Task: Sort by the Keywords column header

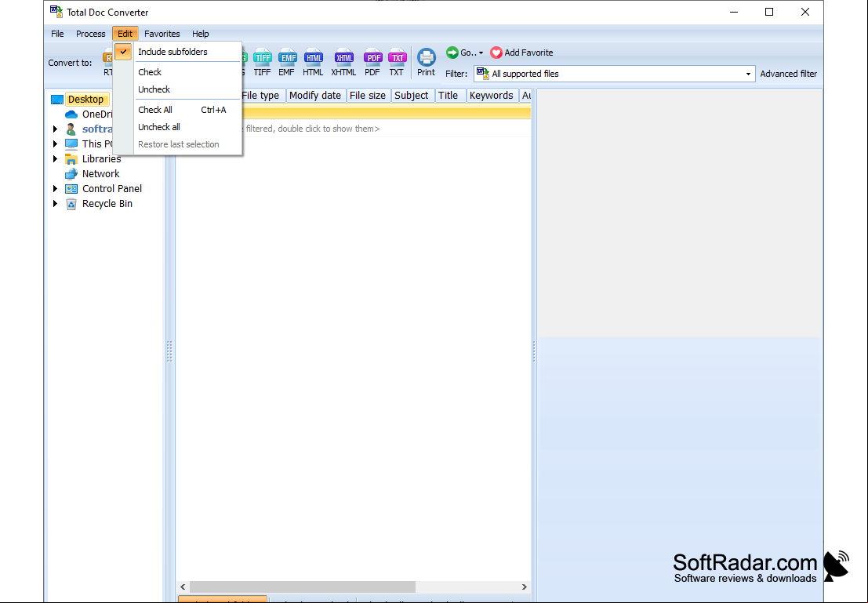Action: point(492,95)
